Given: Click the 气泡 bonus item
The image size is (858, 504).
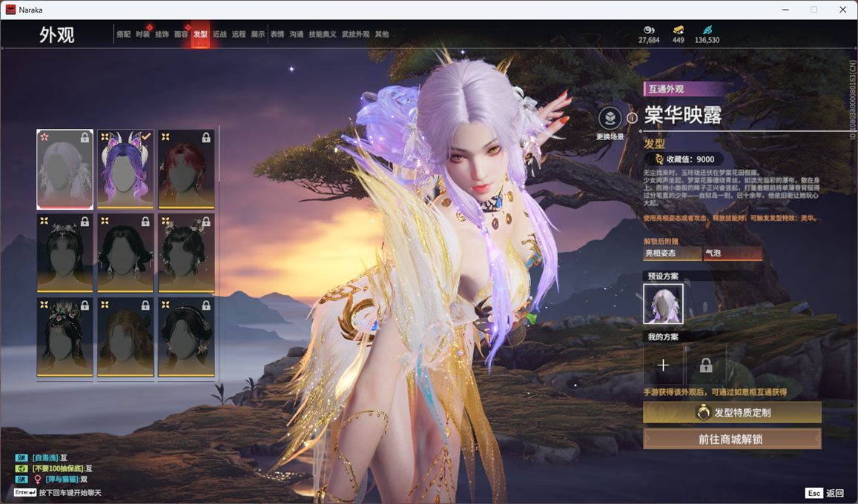Looking at the screenshot, I should tap(733, 253).
